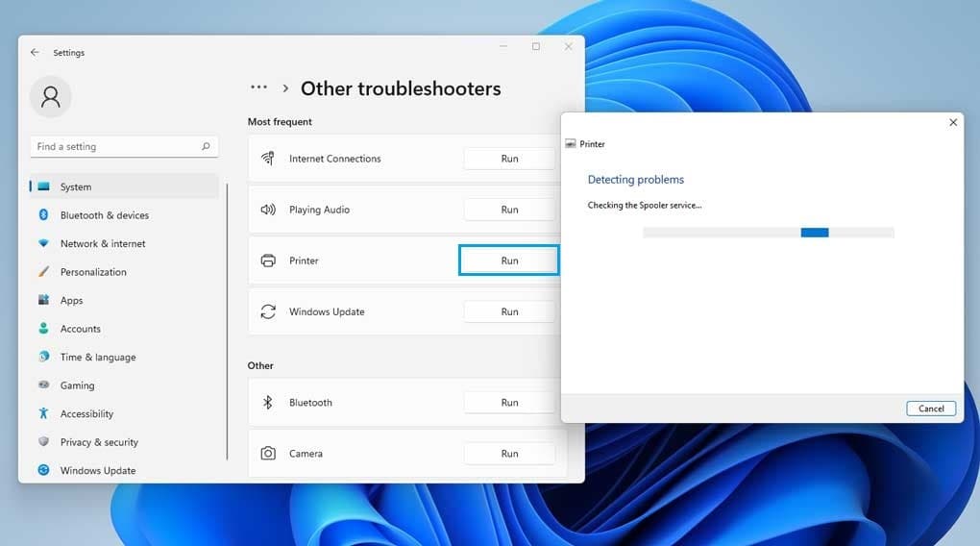
Task: Open the user profile avatar
Action: tap(51, 97)
